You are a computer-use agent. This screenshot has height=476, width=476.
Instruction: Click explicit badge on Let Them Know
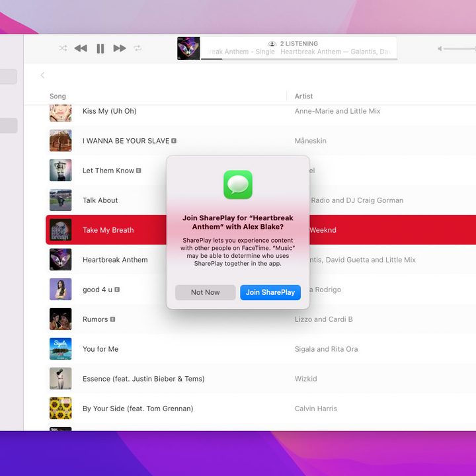(138, 171)
